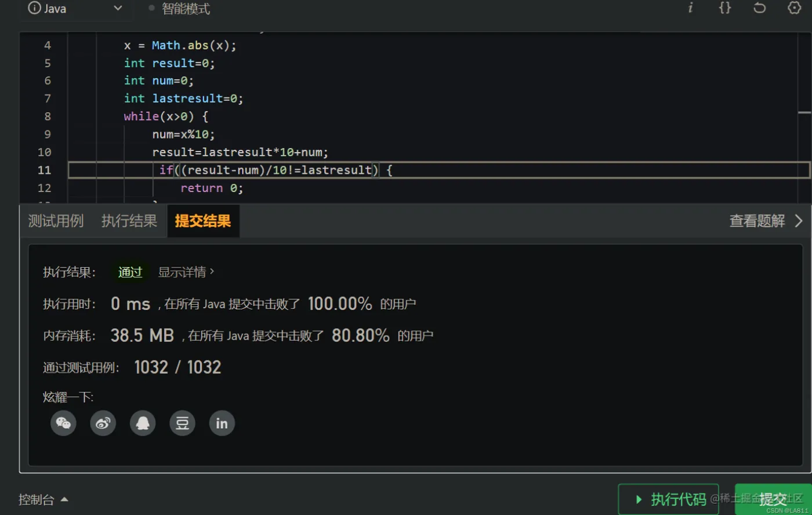The width and height of the screenshot is (812, 515).
Task: Share result via WeChat icon
Action: tap(63, 423)
